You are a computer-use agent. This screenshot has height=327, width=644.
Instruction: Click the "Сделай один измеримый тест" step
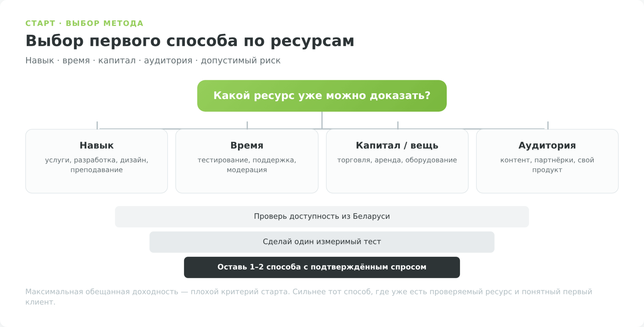pyautogui.click(x=322, y=242)
